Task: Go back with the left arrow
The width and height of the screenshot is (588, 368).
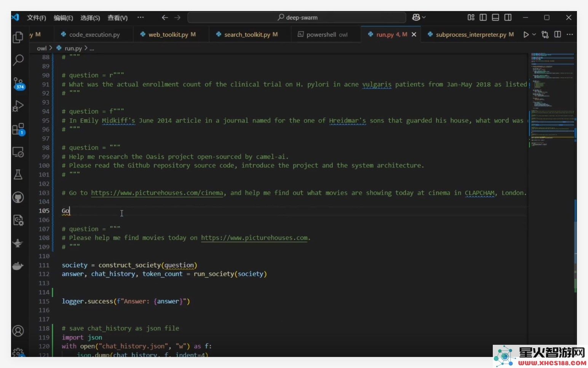Action: click(165, 18)
